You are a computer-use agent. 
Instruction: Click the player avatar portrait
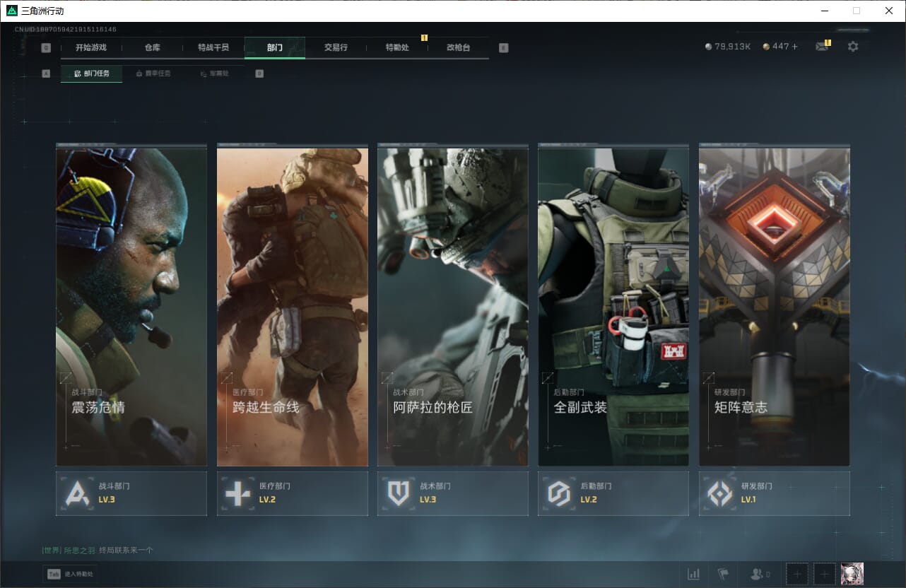852,574
